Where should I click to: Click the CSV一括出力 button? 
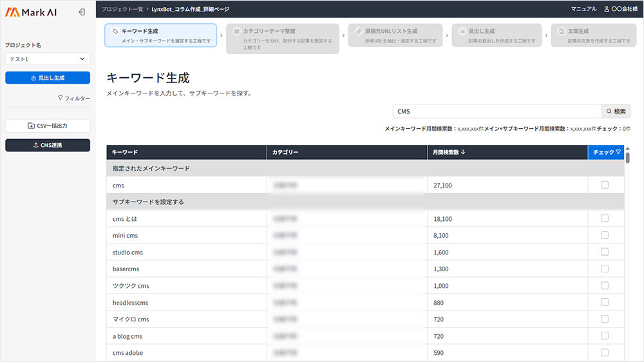click(48, 126)
